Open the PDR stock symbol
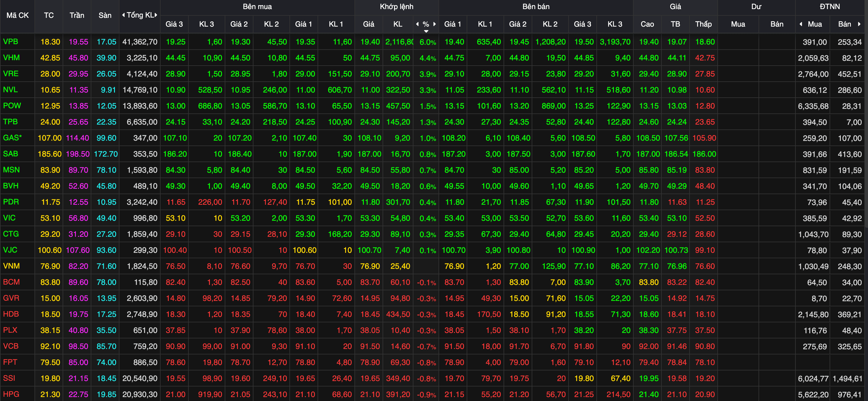The height and width of the screenshot is (401, 868). click(11, 202)
